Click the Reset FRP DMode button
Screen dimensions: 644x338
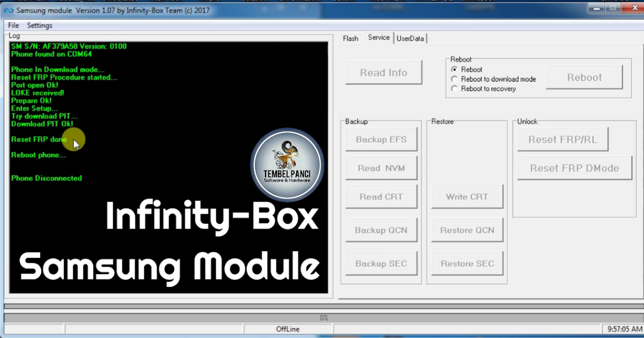[575, 168]
